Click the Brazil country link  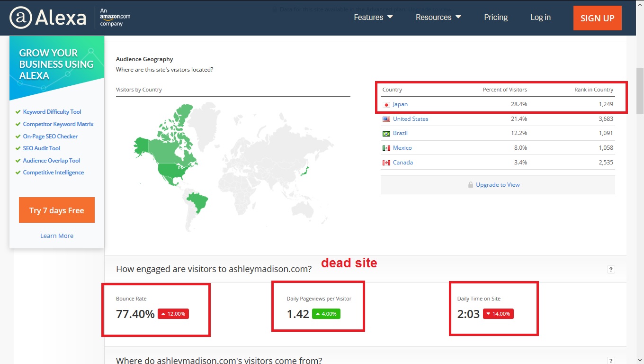(400, 133)
